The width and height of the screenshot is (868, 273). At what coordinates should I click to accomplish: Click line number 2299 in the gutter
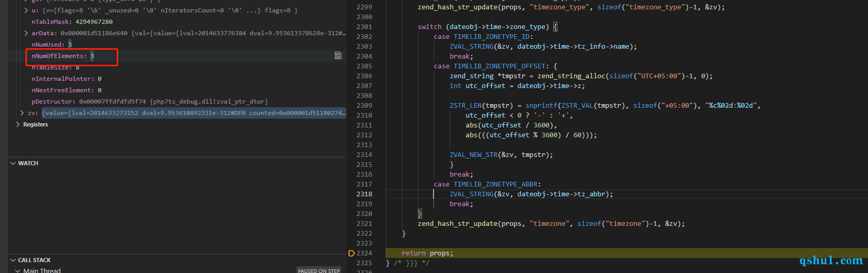tap(364, 7)
